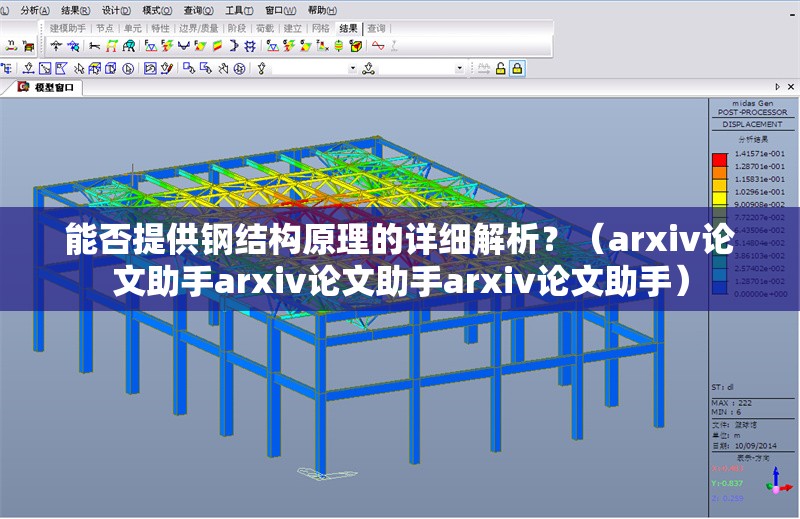The height and width of the screenshot is (519, 800).
Task: Click the open padlock icon in toolbar
Action: tap(500, 68)
